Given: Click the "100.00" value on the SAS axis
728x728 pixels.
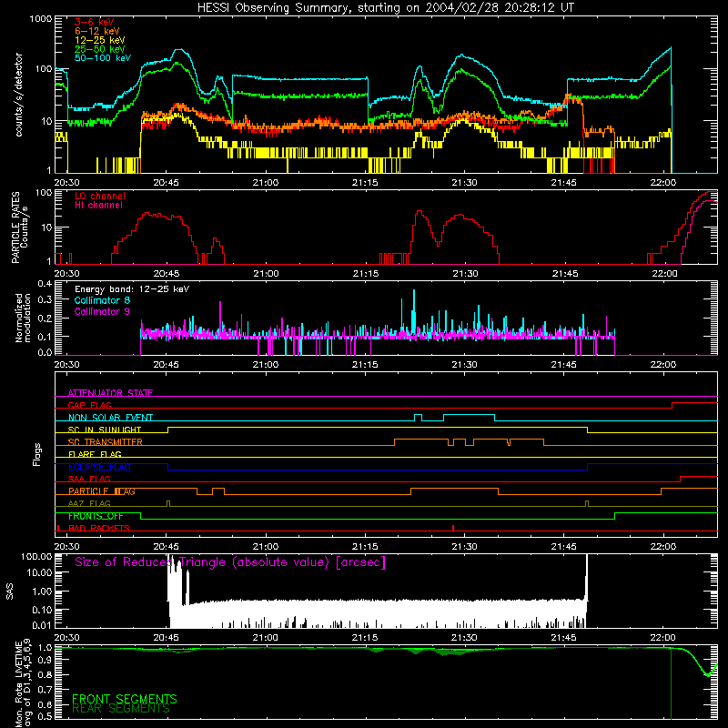Looking at the screenshot, I should pos(36,556).
